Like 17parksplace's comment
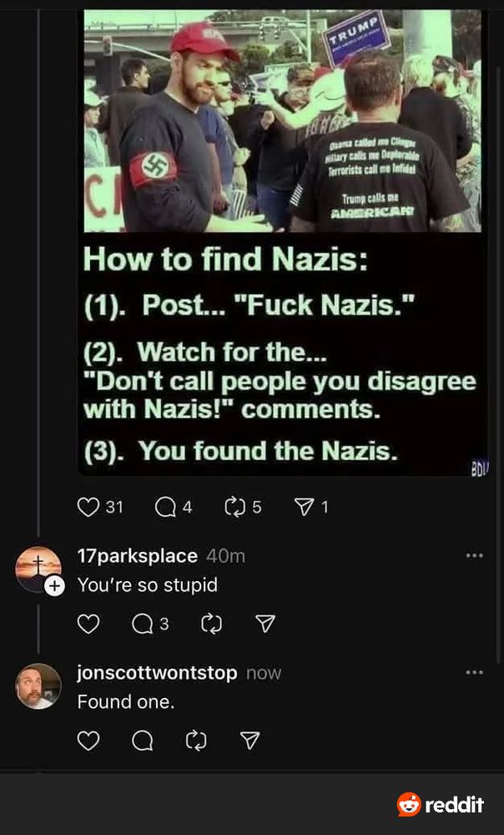Screen dimensions: 504x835 88,624
